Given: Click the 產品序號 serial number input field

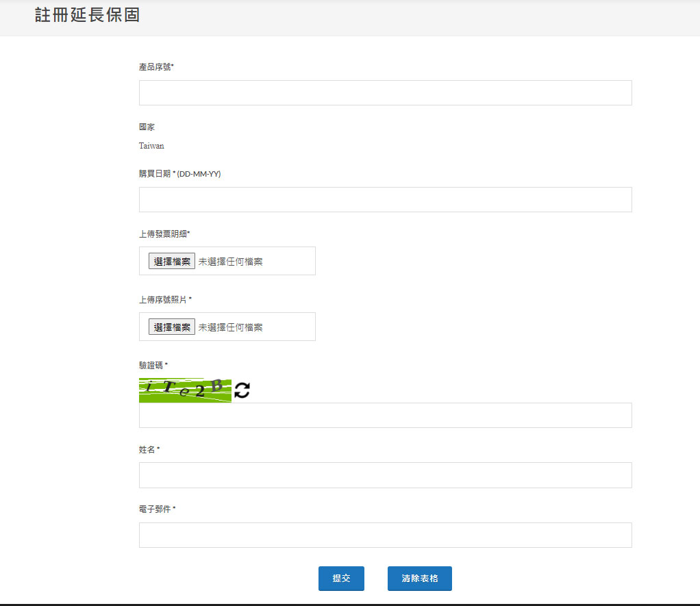Looking at the screenshot, I should tap(385, 93).
